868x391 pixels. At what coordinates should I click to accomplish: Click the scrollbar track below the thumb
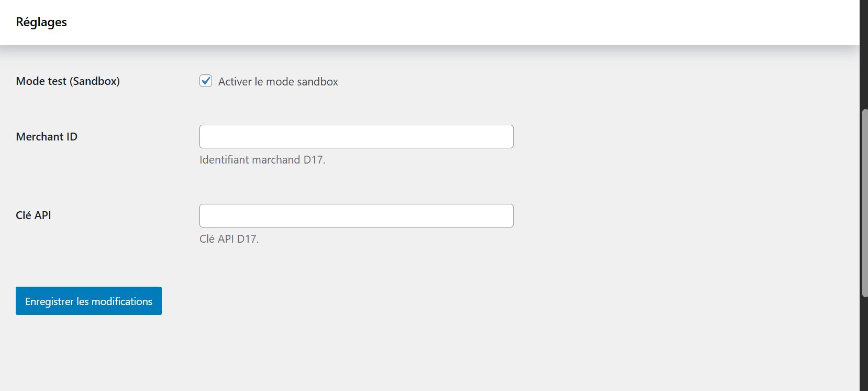tap(864, 346)
